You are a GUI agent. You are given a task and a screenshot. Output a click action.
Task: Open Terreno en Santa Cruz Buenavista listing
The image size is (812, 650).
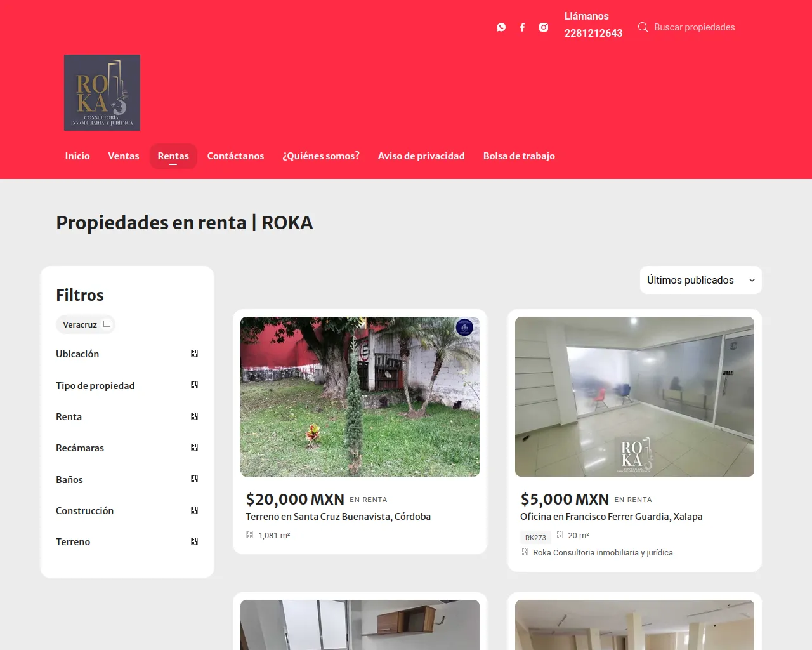(x=338, y=517)
